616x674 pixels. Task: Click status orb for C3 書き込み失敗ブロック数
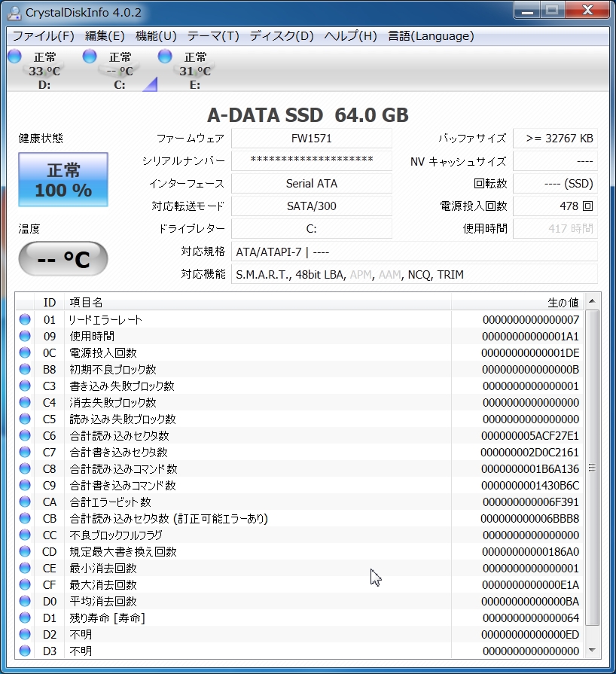click(25, 386)
